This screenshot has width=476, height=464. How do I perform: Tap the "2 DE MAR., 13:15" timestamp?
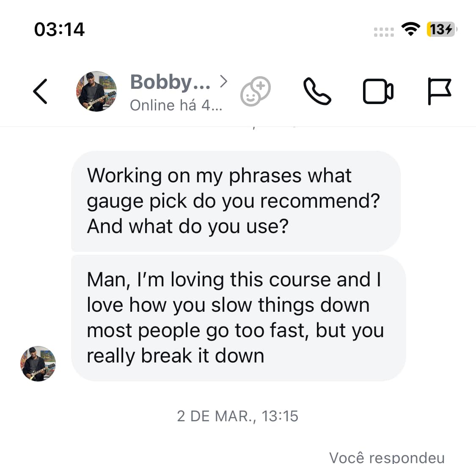(237, 416)
